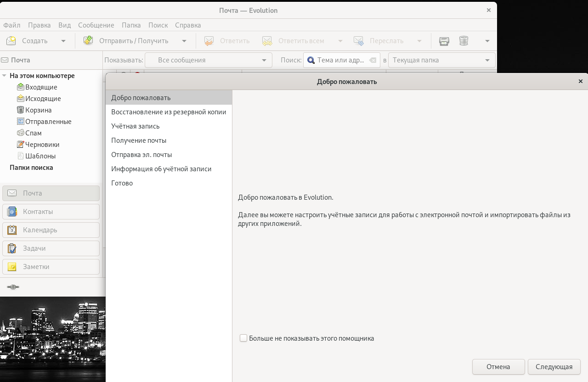588x382 pixels.
Task: Click the Получение почты step
Action: tap(169, 140)
